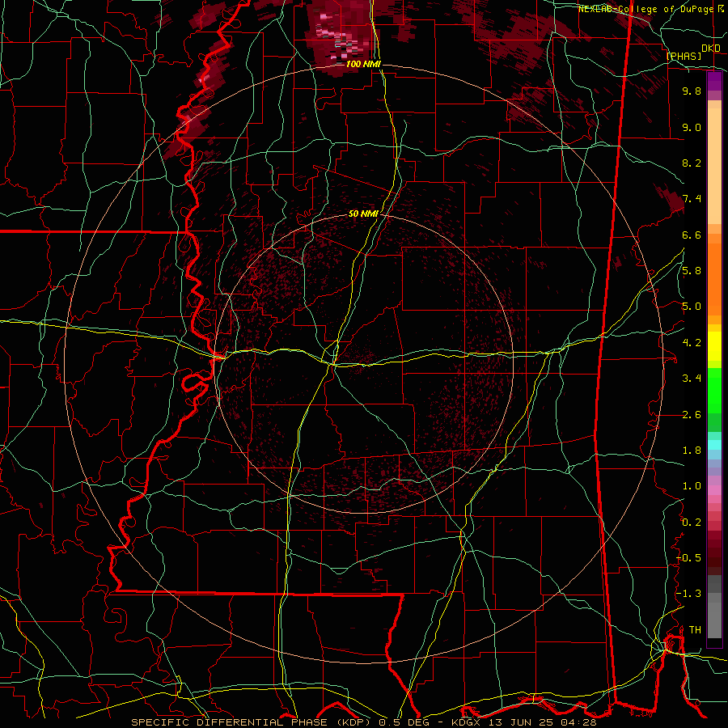Click the KDGX radar site identifier
Image resolution: width=728 pixels, height=728 pixels.
pos(467,722)
